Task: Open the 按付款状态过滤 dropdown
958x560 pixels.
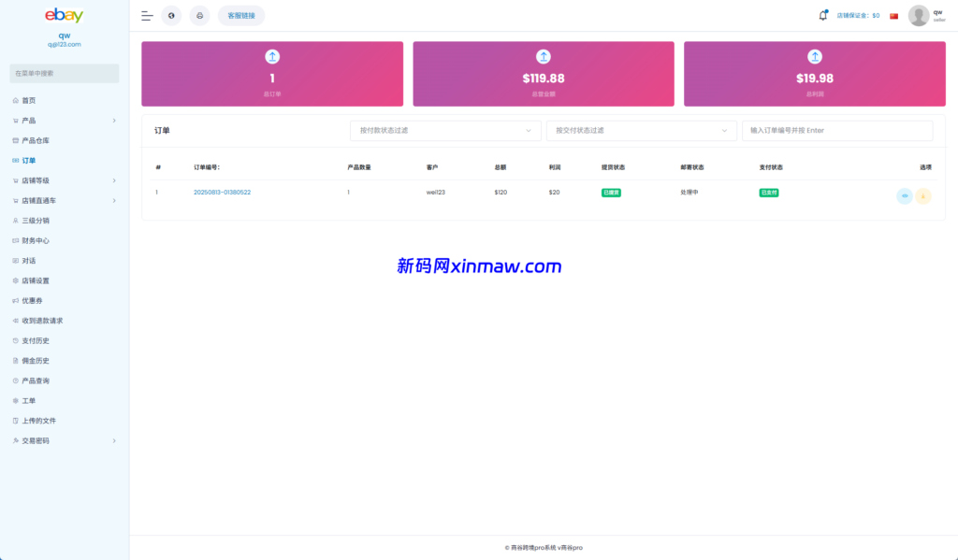Action: [445, 131]
